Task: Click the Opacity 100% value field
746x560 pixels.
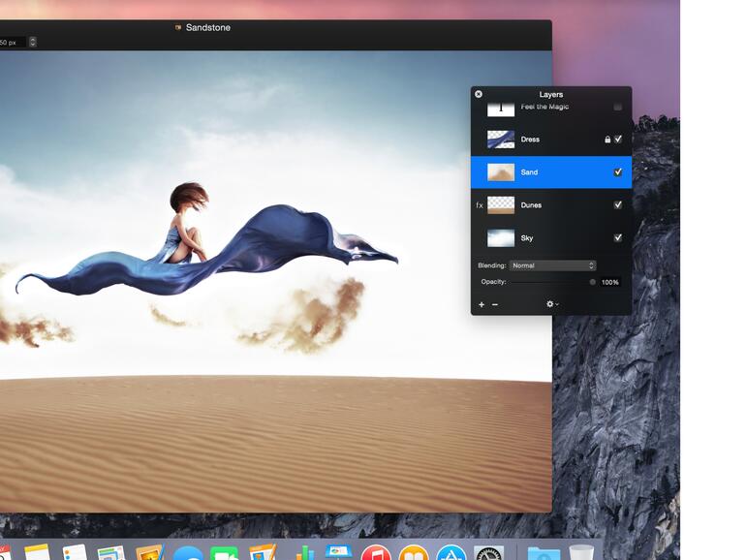Action: point(610,282)
